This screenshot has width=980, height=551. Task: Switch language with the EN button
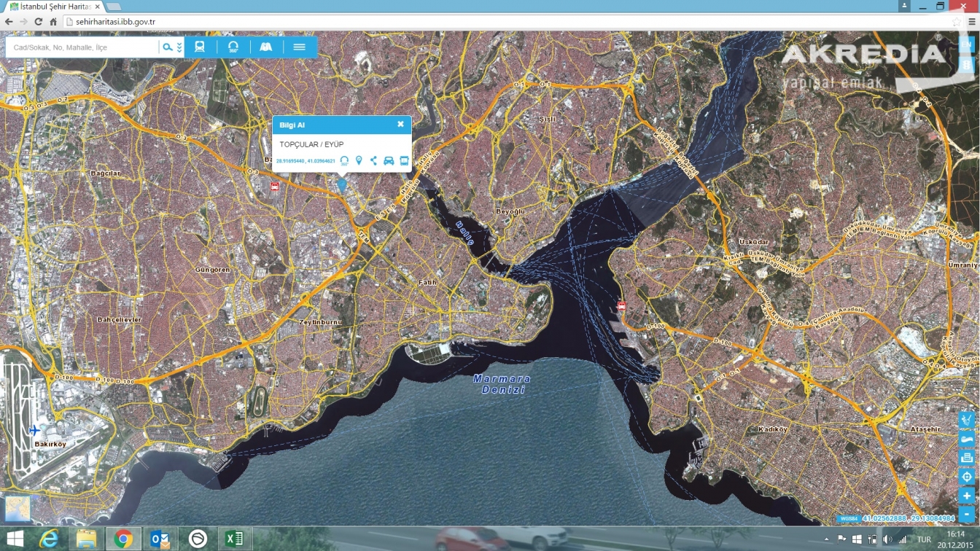[967, 45]
